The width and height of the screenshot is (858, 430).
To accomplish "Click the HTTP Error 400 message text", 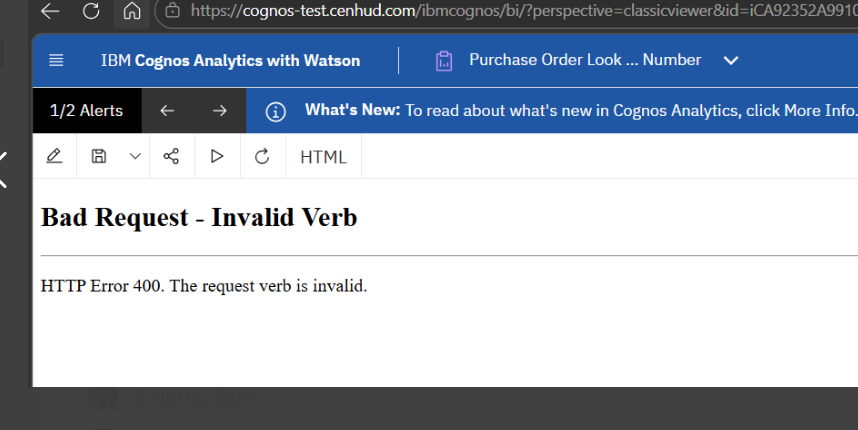I will [204, 286].
